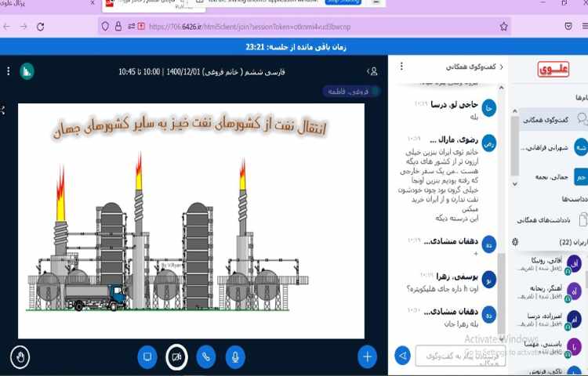Select user امیرزاده درسا in list
Viewport: 588px width, 376px height.
(550, 320)
